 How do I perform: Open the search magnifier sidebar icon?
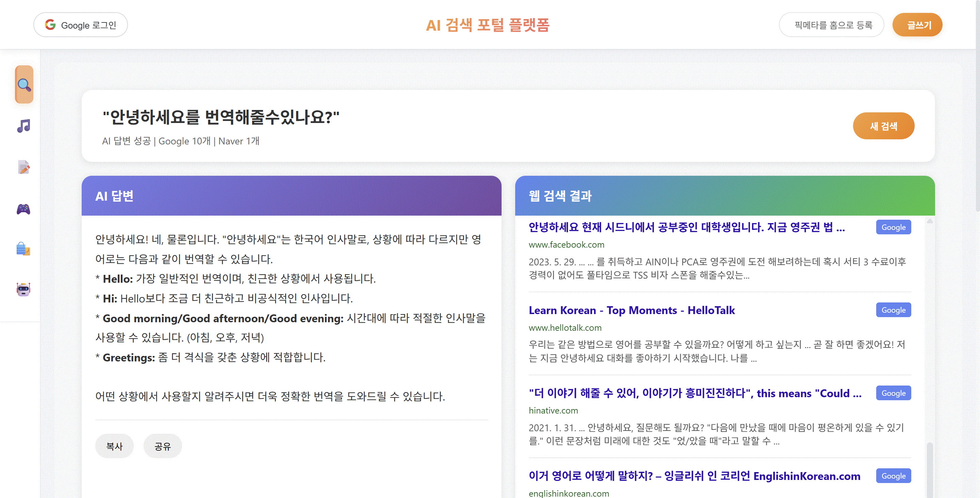[24, 84]
